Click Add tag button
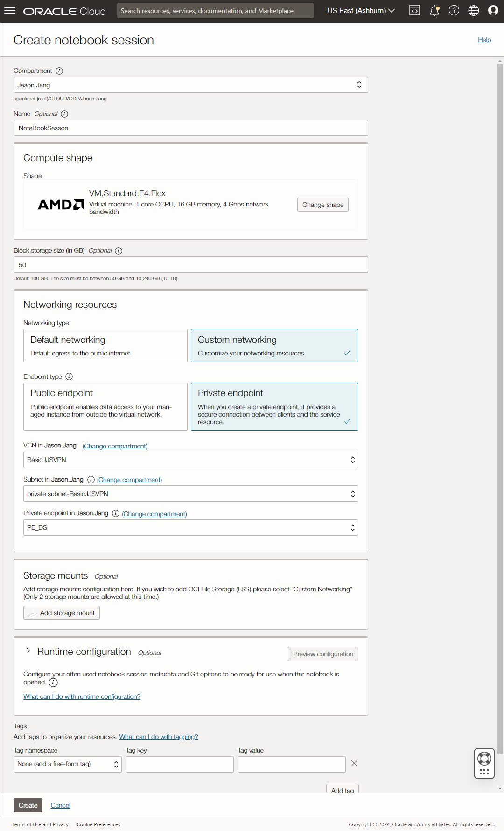The width and height of the screenshot is (504, 831). 343,788
